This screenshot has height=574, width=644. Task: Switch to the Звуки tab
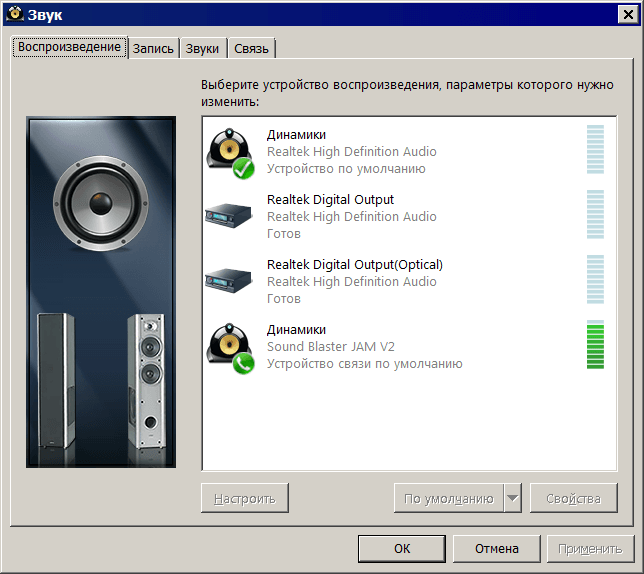coord(202,48)
